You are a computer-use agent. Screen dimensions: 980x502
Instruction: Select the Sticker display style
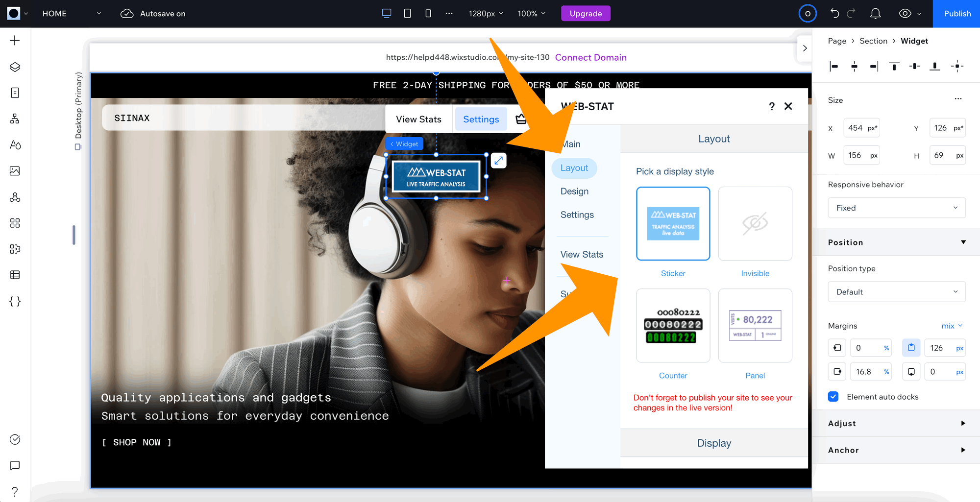(x=673, y=223)
